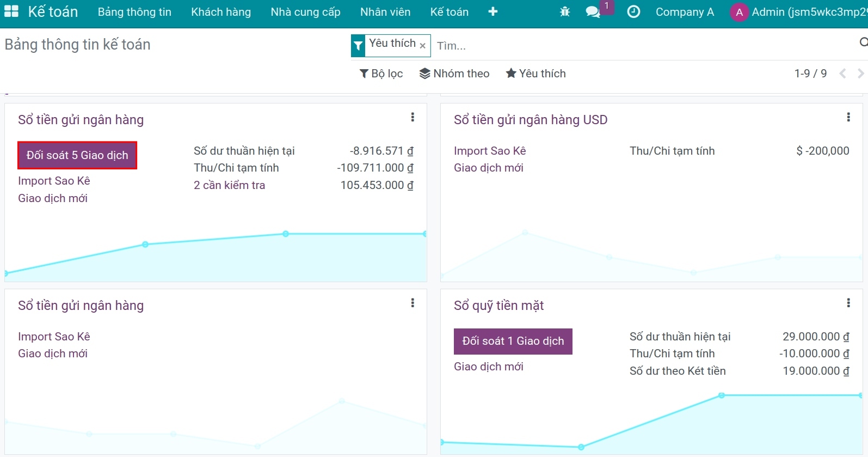Open the conversations chat icon

point(593,11)
